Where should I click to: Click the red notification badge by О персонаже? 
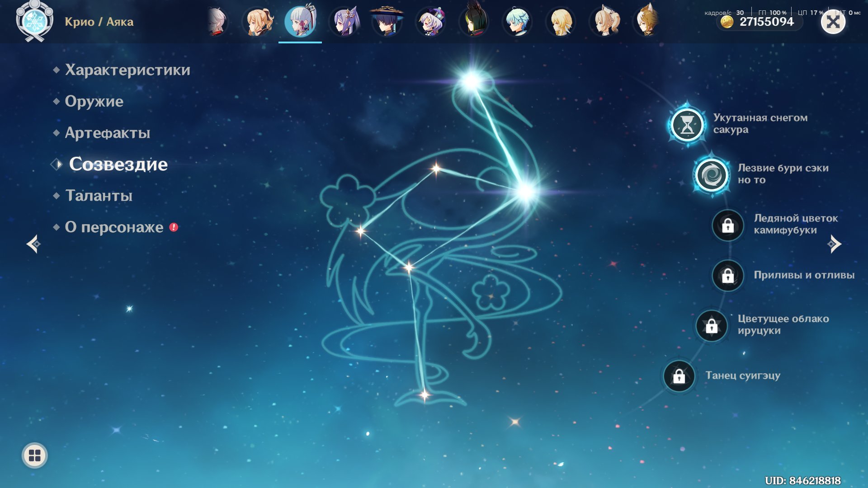click(x=174, y=227)
